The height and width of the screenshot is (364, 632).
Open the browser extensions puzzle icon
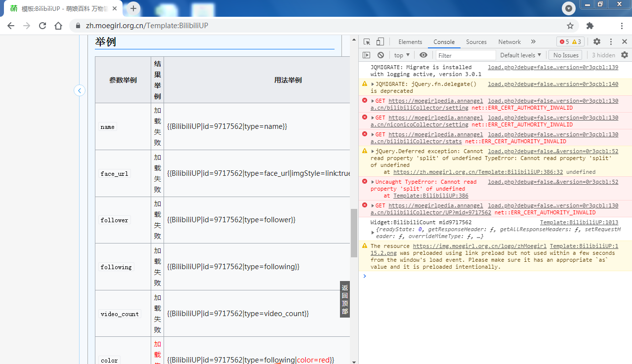click(590, 26)
